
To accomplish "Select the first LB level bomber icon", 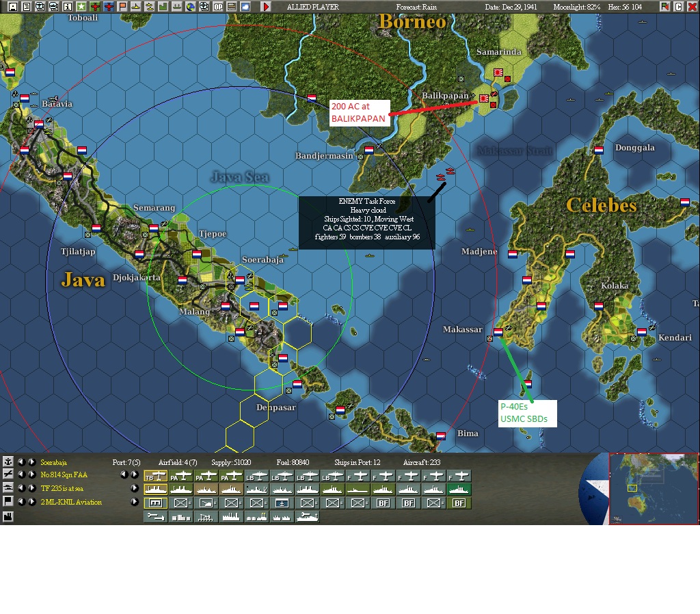I will pyautogui.click(x=257, y=476).
